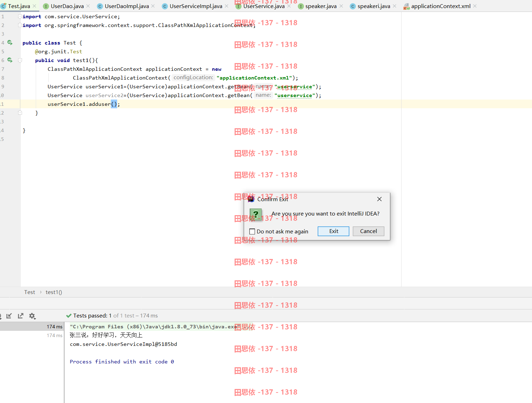The width and height of the screenshot is (532, 403).
Task: Click the question mark icon in dialog
Action: (256, 214)
